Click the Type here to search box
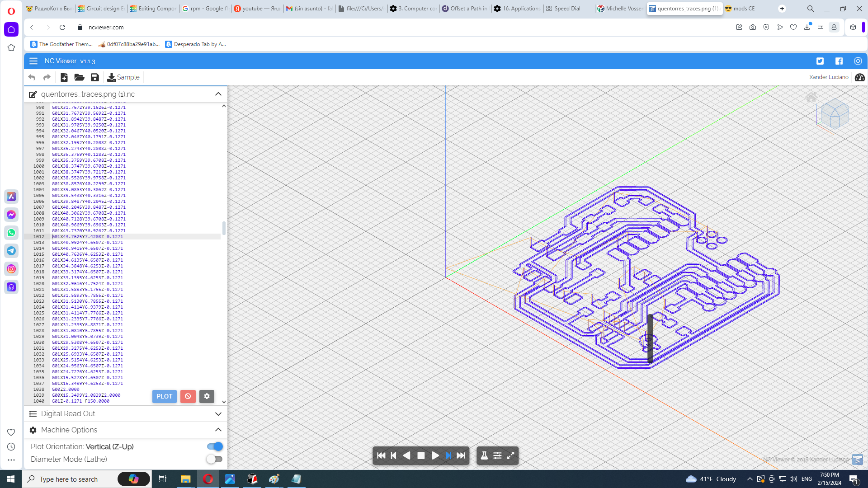 click(86, 479)
